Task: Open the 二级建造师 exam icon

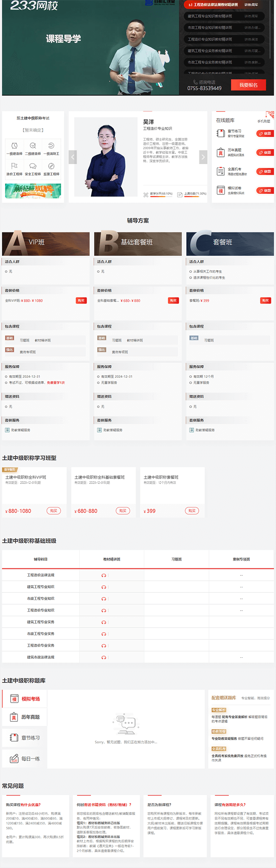Action: click(x=33, y=146)
